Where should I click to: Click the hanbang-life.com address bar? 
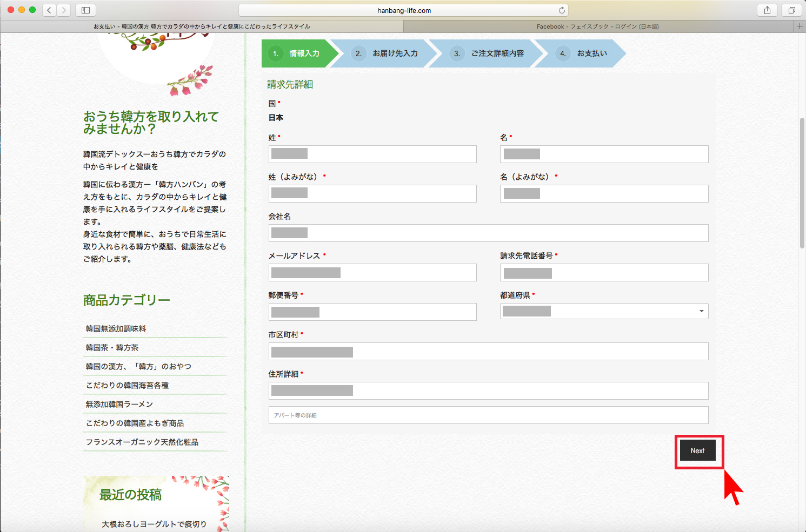click(x=403, y=10)
